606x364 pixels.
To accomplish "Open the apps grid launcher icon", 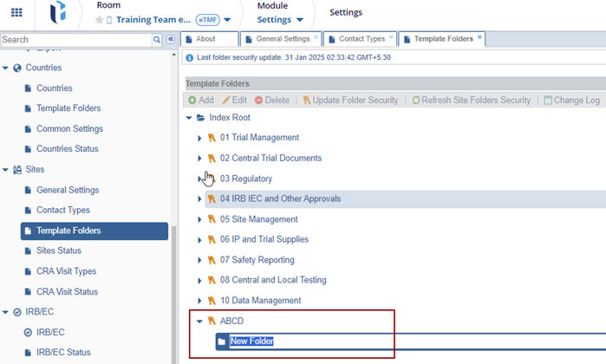I will coord(16,13).
